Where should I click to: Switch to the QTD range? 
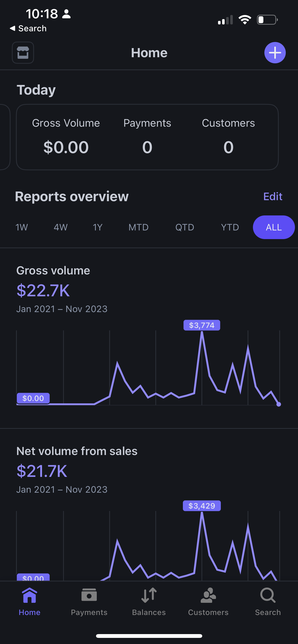[x=185, y=227]
